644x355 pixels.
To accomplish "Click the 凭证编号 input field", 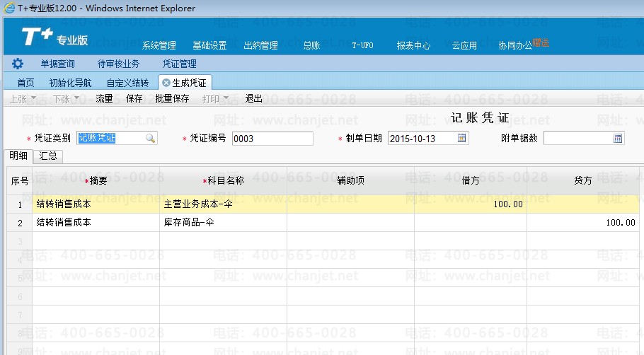I will [x=272, y=139].
